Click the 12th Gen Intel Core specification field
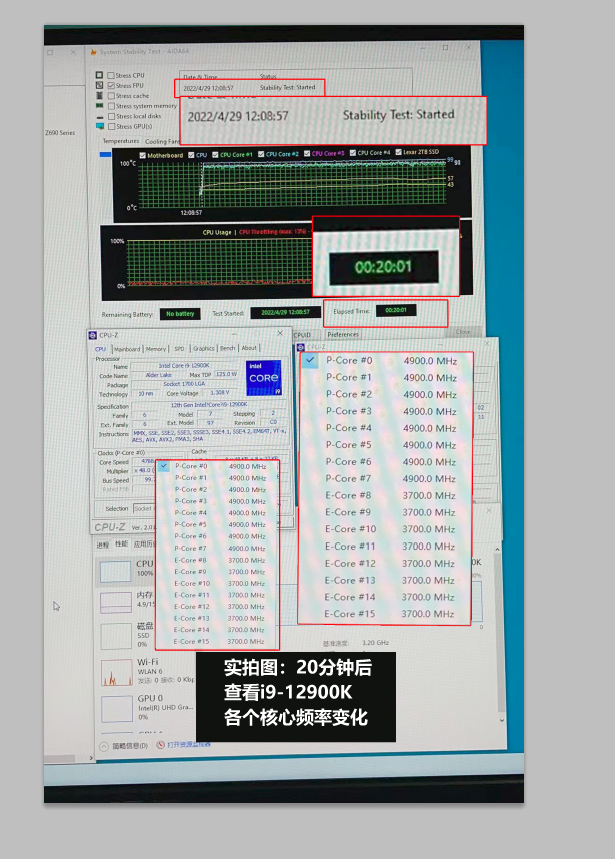Screen dimensions: 615x859 [x=209, y=405]
